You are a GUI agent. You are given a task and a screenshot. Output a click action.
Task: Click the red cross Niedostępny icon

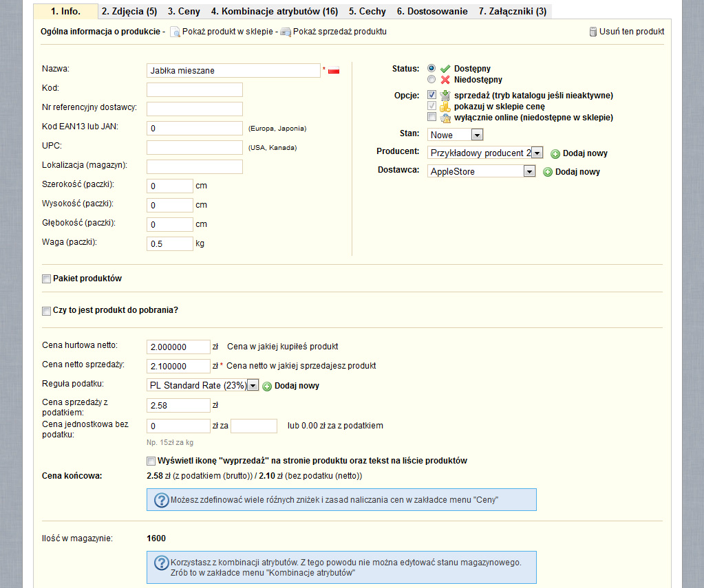coord(445,80)
